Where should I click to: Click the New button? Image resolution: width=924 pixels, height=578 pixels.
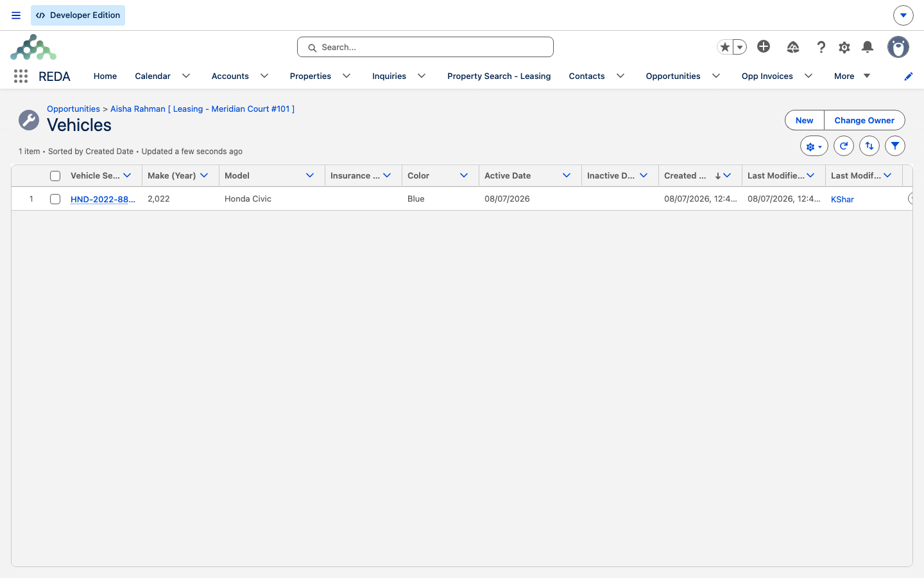[805, 120]
